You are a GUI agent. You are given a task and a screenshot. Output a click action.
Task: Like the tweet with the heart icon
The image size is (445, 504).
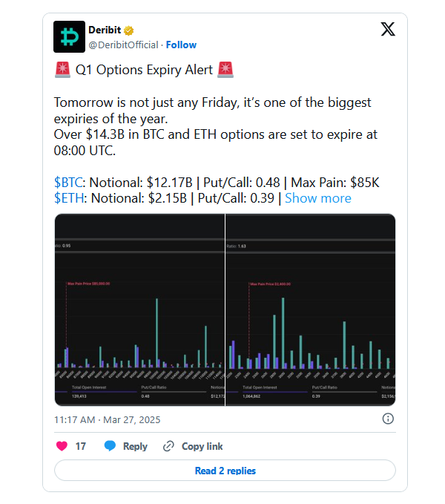[62, 446]
